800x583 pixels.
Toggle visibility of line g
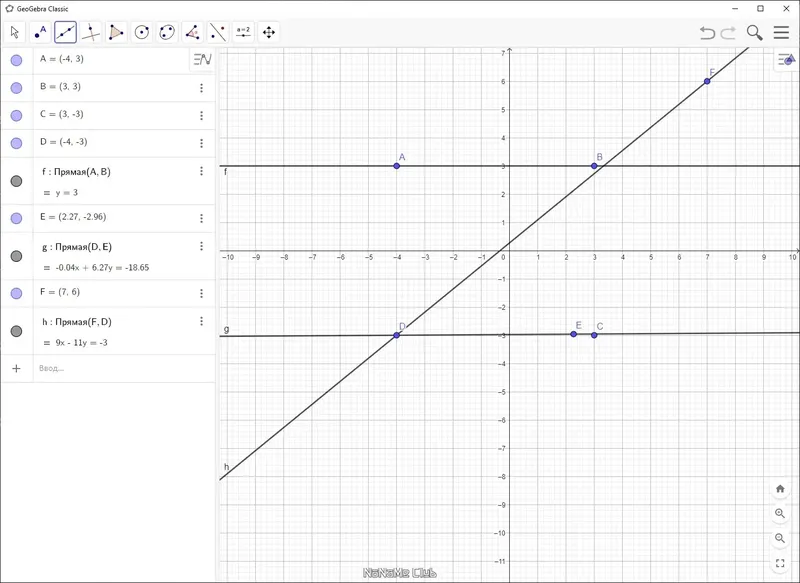click(x=16, y=256)
